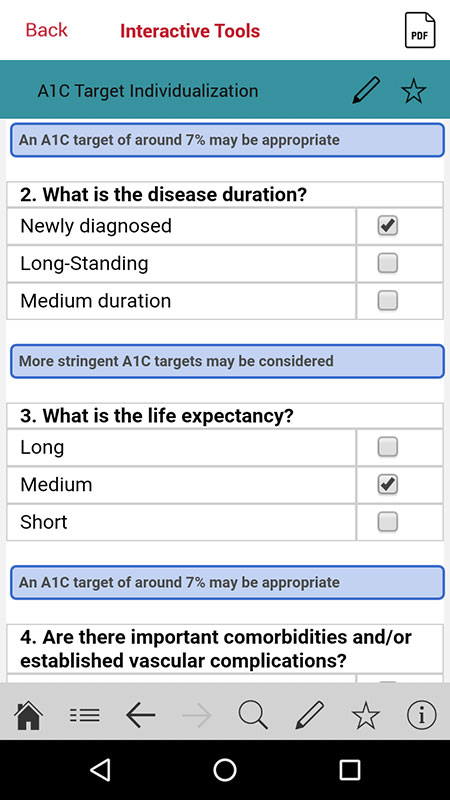This screenshot has height=800, width=450.
Task: Open the PDF document icon
Action: pos(420,30)
